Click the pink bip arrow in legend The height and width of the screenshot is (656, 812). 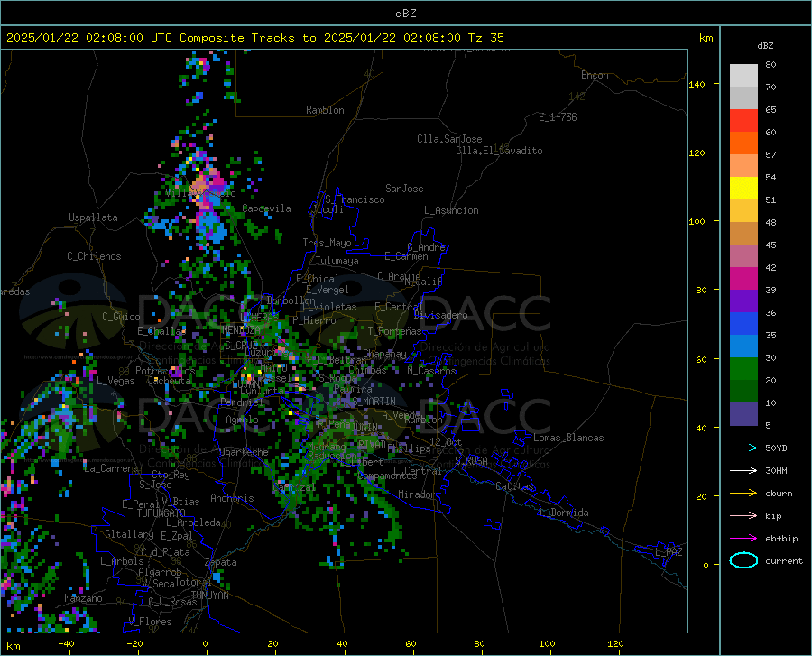coord(743,516)
